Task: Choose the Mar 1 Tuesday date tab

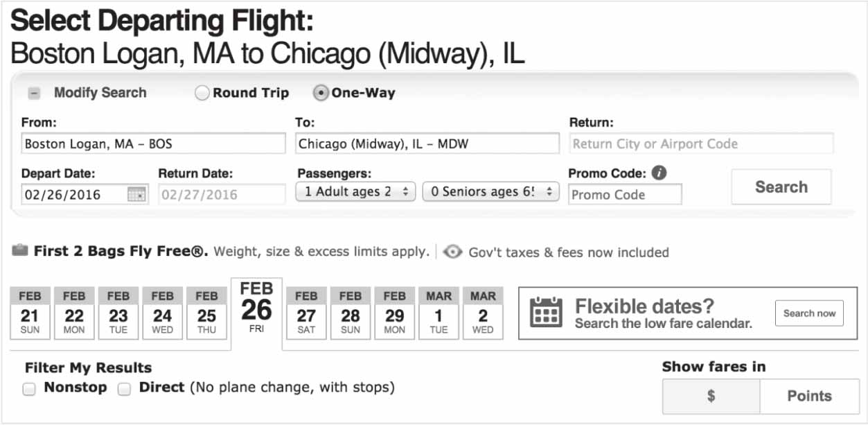Action: coord(439,313)
